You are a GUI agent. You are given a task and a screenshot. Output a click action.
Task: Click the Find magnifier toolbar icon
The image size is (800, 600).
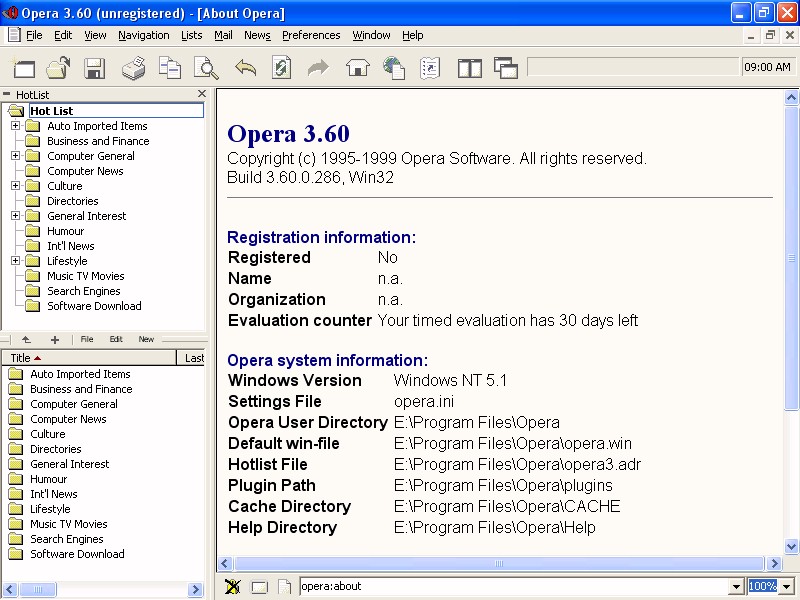(x=206, y=68)
